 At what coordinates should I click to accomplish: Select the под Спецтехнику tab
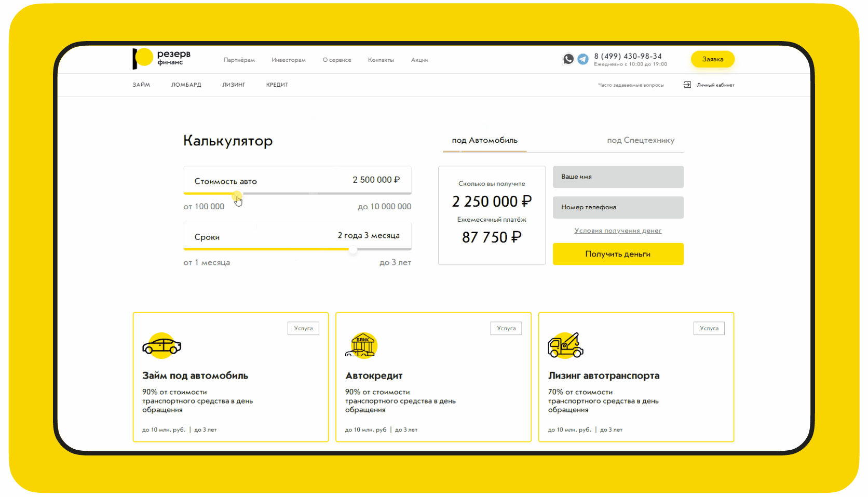point(641,140)
